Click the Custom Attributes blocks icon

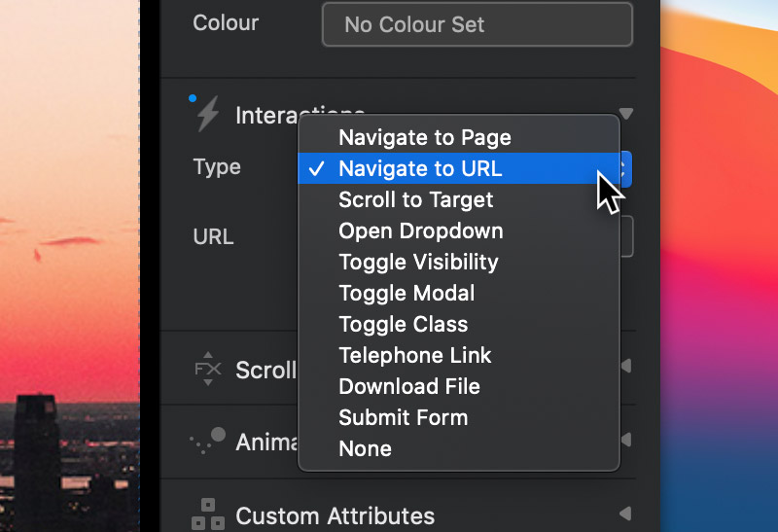(208, 514)
